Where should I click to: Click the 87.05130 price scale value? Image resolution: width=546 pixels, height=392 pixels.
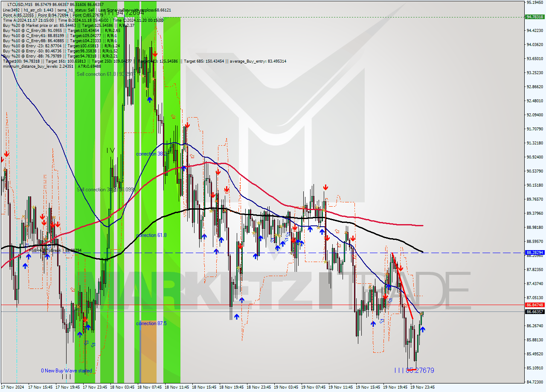tap(535, 297)
